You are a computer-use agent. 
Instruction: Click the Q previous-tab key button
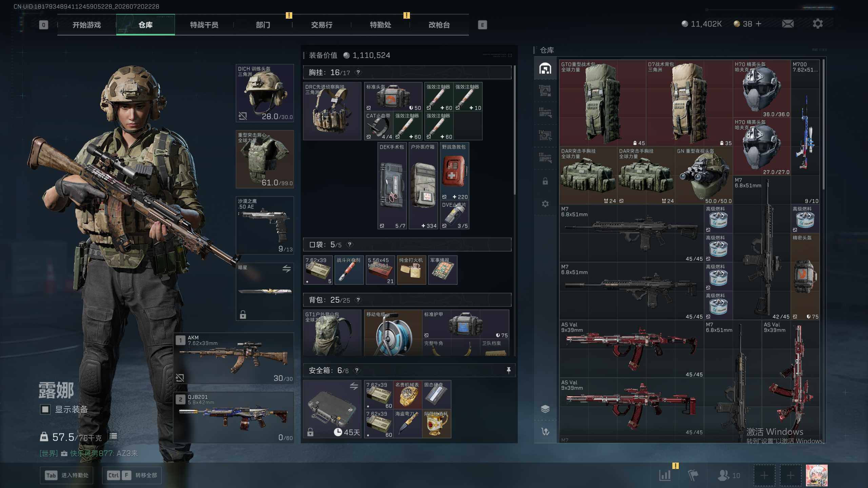43,25
